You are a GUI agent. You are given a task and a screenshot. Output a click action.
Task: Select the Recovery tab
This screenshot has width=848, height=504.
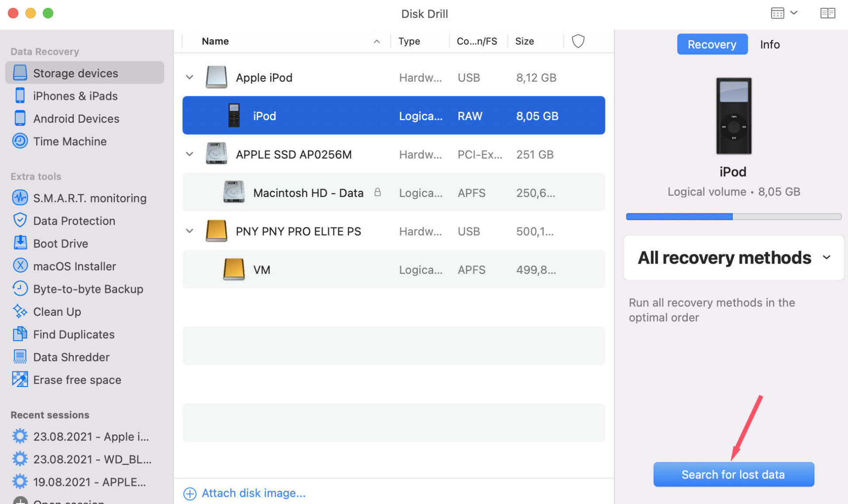coord(712,44)
